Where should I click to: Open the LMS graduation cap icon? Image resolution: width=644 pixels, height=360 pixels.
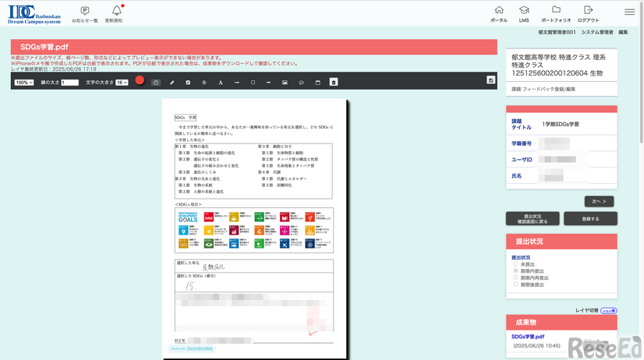[524, 14]
